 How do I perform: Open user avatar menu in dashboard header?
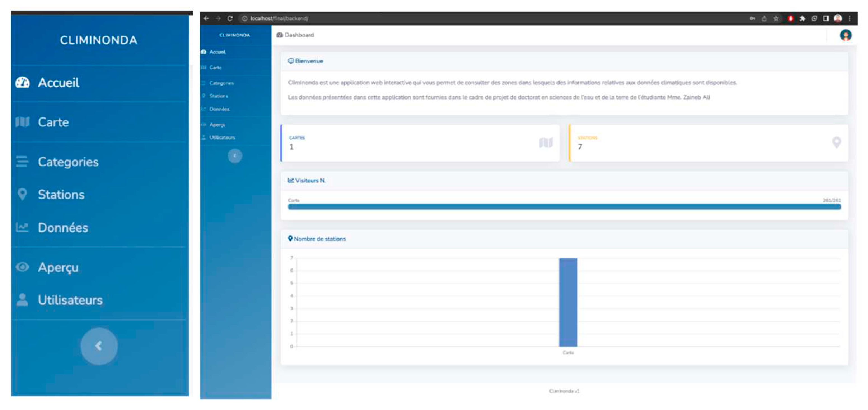(845, 35)
